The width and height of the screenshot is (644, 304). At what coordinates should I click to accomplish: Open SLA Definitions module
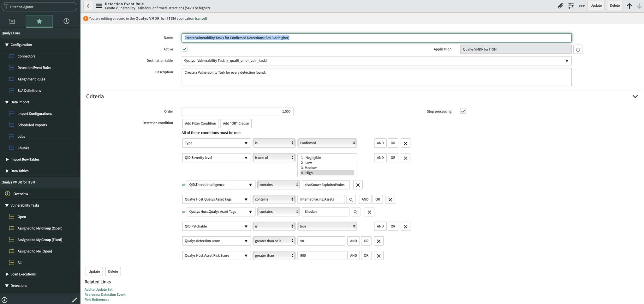pyautogui.click(x=29, y=91)
